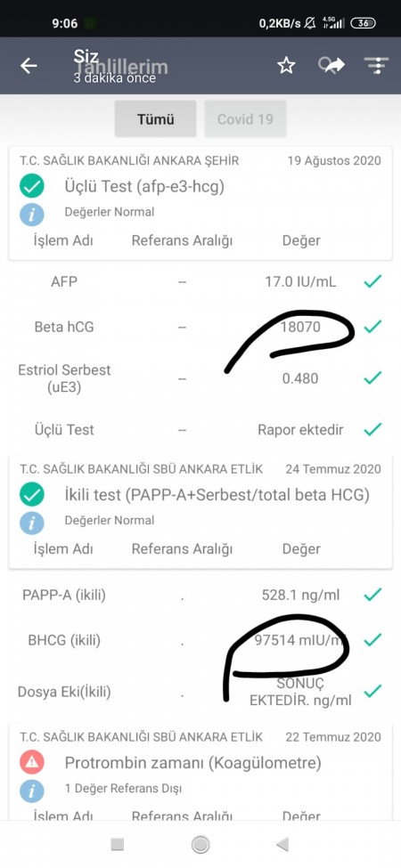Tap the green check circle for İkili test
The width and height of the screenshot is (401, 868).
(x=31, y=494)
